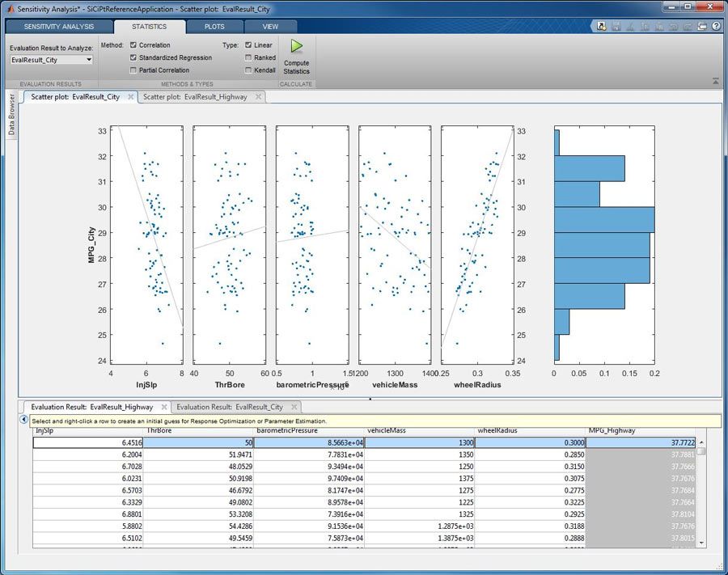
Task: Open the Scatter plot EvalResult_Highway tab
Action: pos(197,96)
